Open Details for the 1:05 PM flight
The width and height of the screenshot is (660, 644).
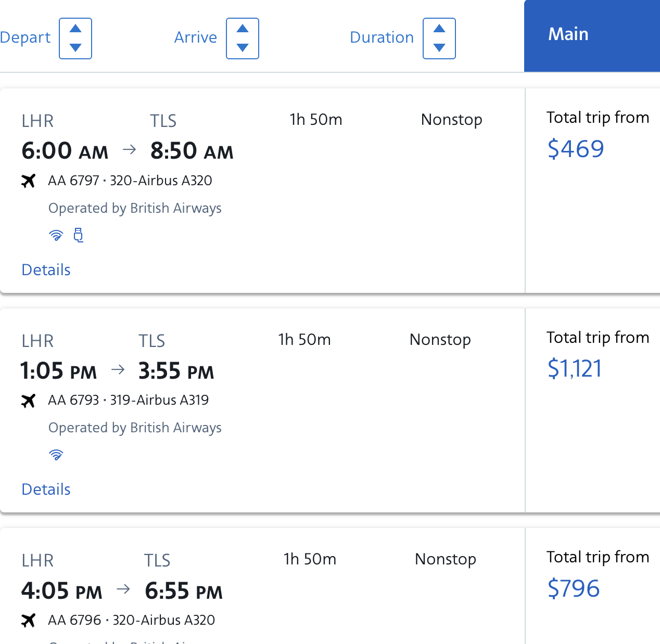coord(46,490)
